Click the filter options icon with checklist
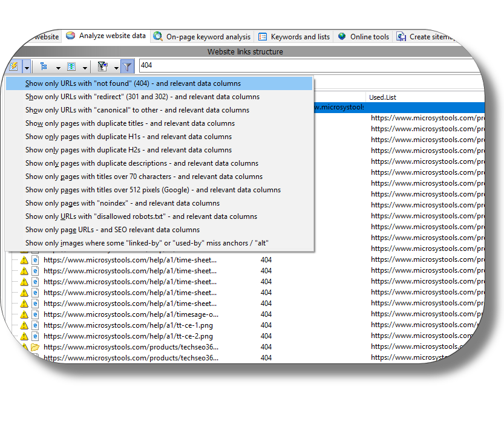Viewport: 504px width, 442px height. (102, 67)
